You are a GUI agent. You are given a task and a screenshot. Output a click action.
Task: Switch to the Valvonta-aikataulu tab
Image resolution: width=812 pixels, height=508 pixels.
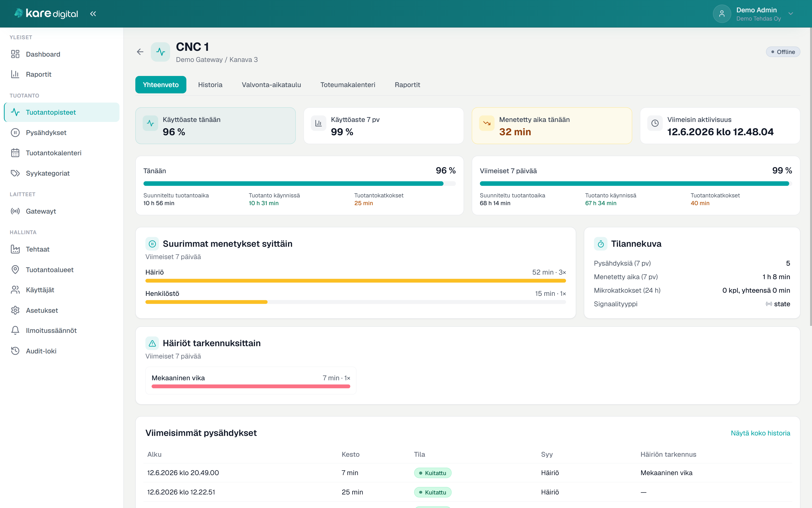(x=271, y=85)
